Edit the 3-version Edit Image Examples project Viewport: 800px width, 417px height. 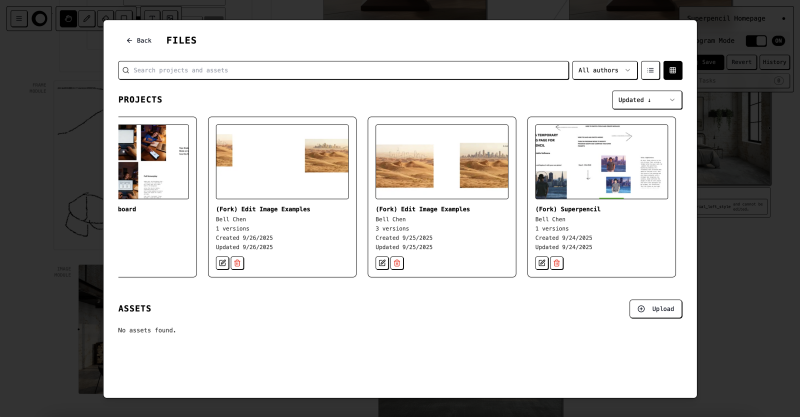(x=382, y=263)
